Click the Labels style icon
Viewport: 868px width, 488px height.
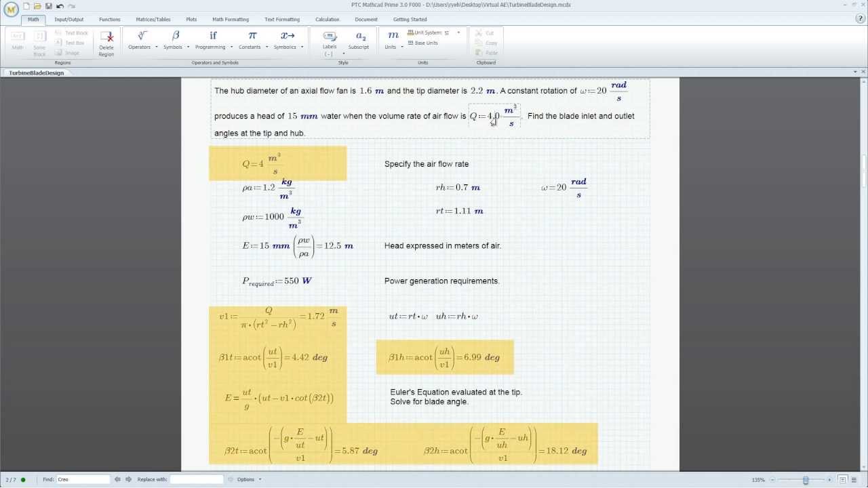click(x=330, y=36)
